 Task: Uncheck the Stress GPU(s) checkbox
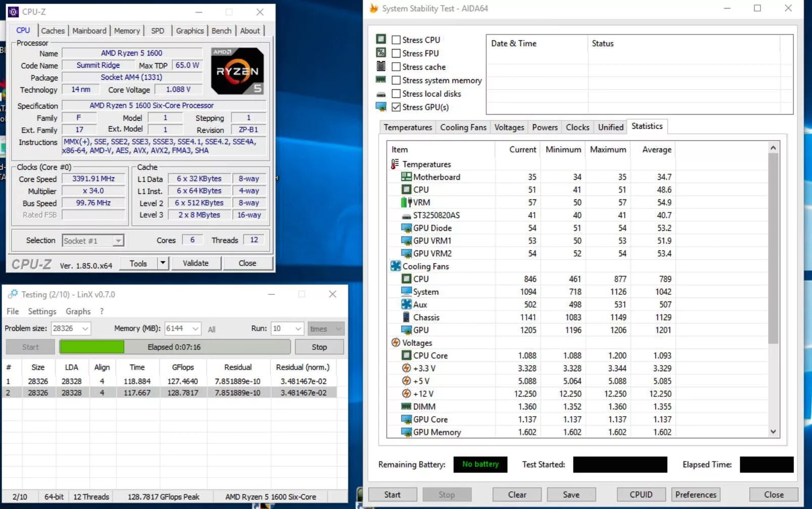(396, 107)
